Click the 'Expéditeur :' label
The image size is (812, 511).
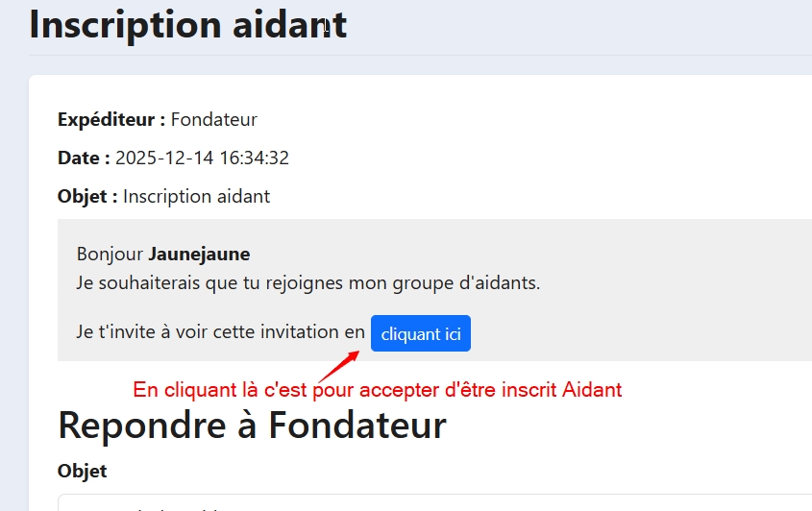111,120
